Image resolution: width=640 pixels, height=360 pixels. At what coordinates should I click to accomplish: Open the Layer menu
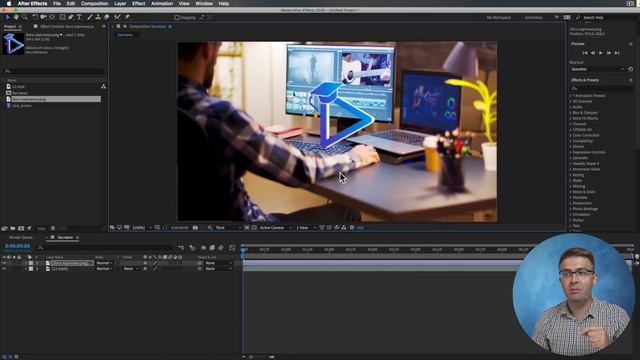(x=120, y=4)
